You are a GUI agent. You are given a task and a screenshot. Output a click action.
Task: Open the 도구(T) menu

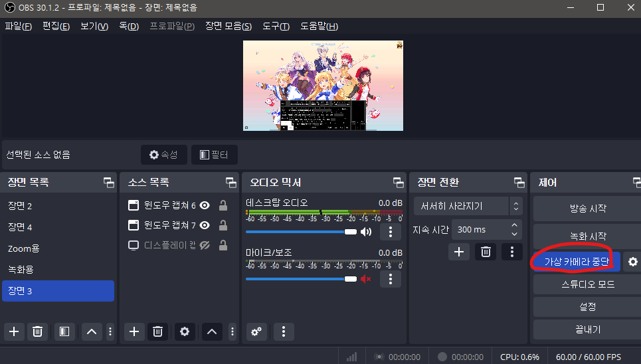(276, 27)
